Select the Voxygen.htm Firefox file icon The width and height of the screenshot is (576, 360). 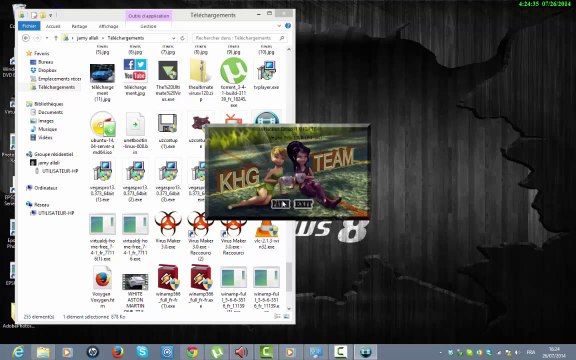pos(102,278)
